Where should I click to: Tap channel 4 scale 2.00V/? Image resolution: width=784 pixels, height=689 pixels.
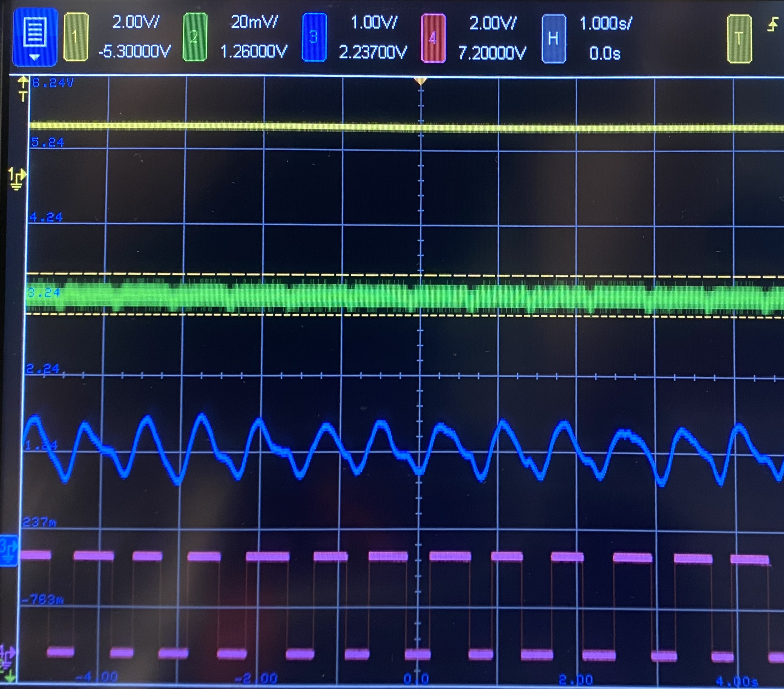coord(493,24)
